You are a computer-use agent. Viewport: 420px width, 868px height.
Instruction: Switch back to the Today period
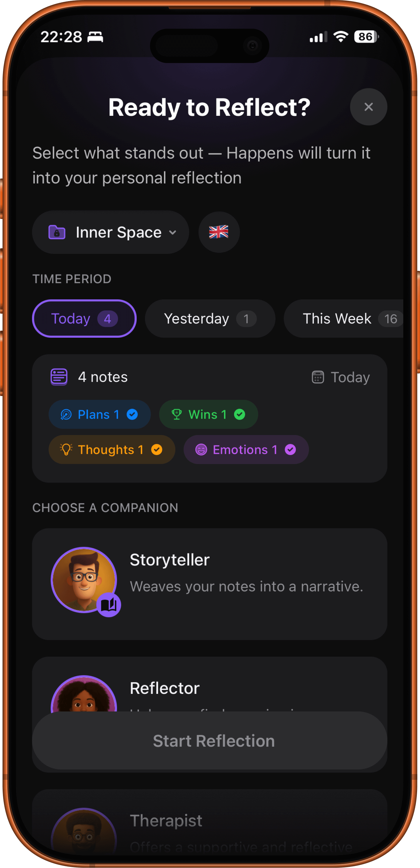(84, 318)
